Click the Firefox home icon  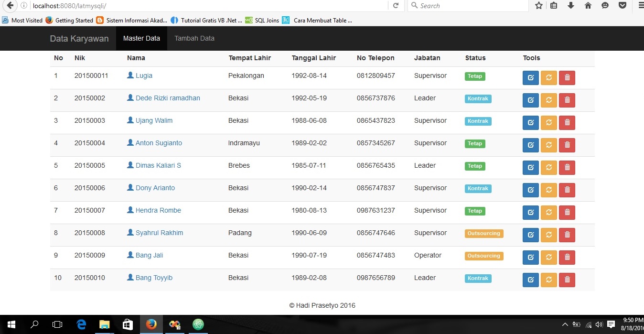click(x=588, y=6)
